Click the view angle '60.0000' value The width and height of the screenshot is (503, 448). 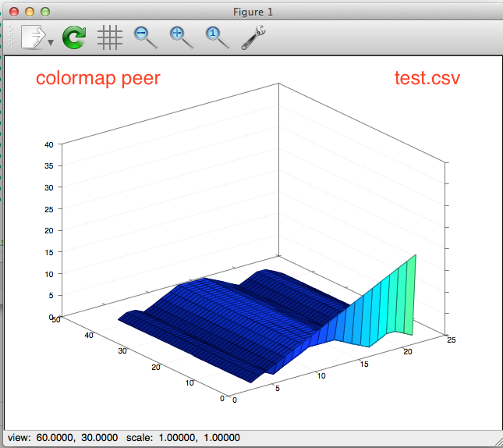tap(55, 437)
